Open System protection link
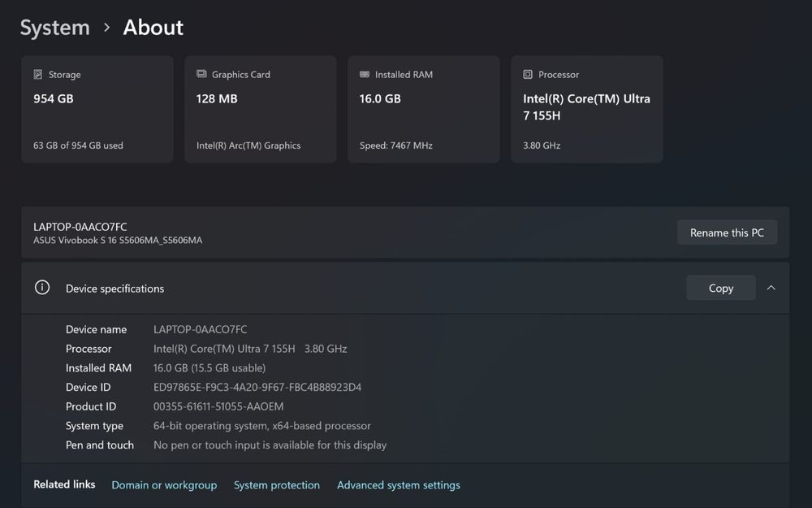 pos(277,485)
